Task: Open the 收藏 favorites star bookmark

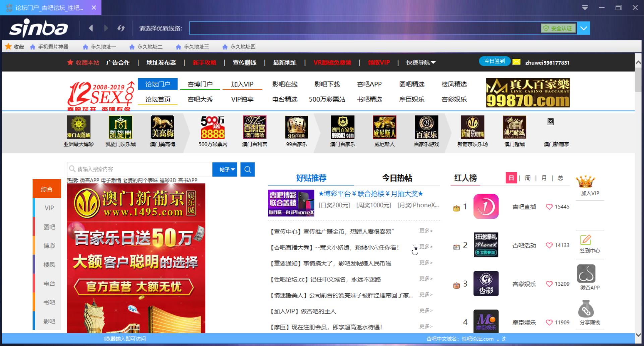Action: [x=15, y=47]
